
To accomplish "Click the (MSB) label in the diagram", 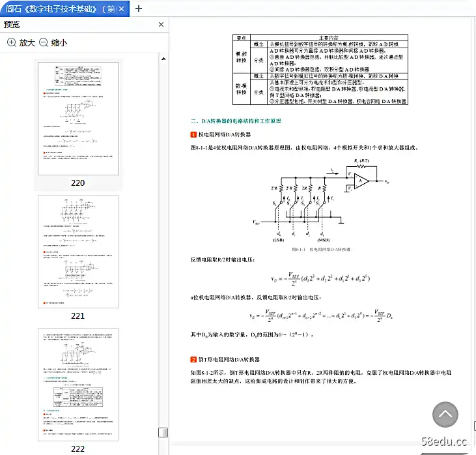I will [324, 240].
